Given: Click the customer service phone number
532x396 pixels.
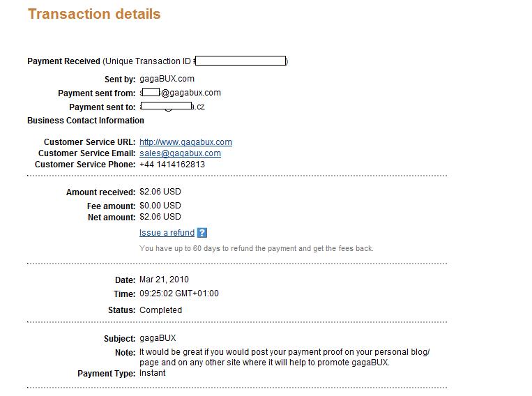Looking at the screenshot, I should pyautogui.click(x=172, y=165).
